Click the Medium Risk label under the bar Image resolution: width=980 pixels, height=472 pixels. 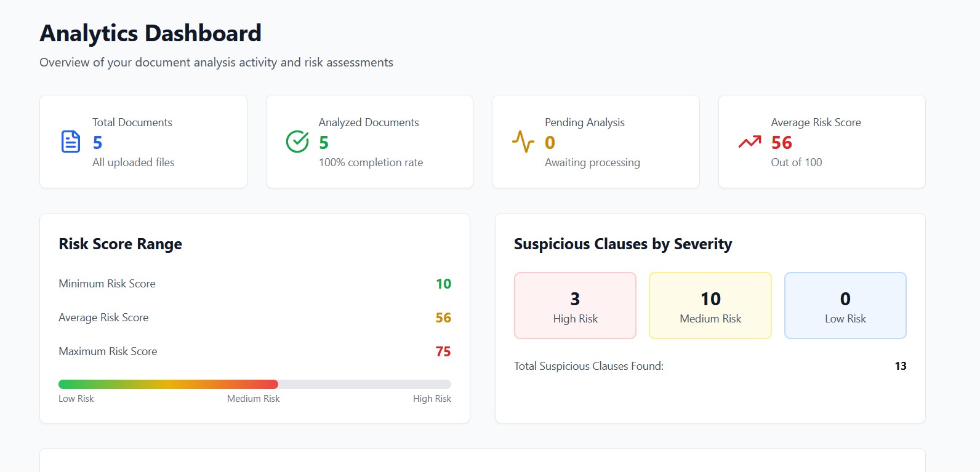click(x=254, y=399)
